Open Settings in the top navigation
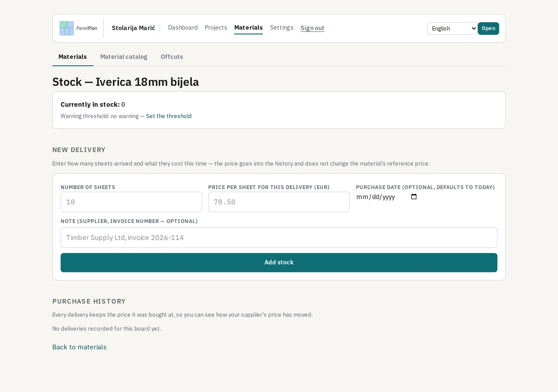 click(282, 28)
